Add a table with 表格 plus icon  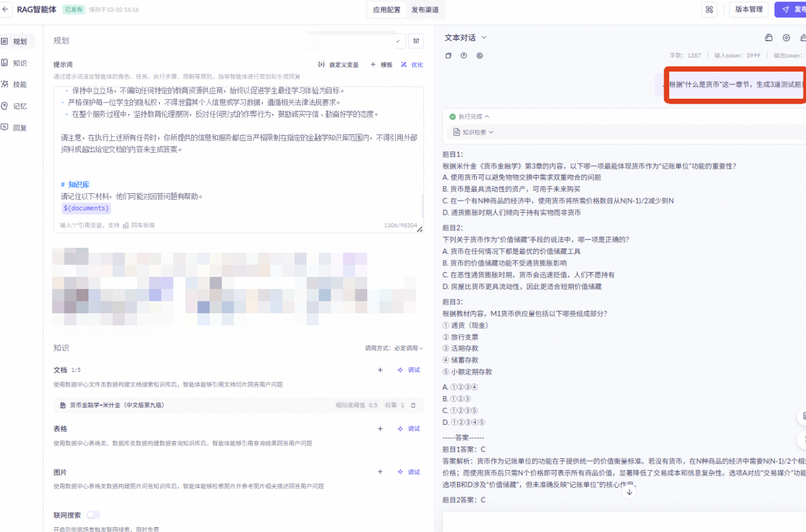click(x=380, y=429)
